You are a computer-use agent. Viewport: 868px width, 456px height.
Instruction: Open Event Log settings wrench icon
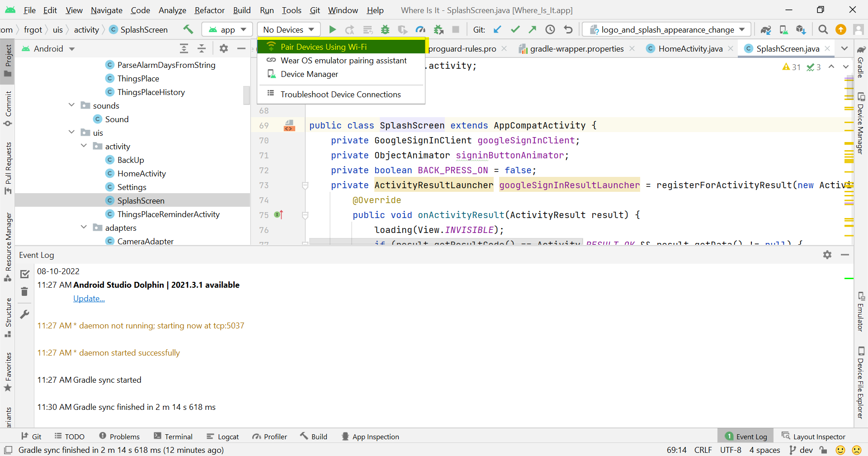(25, 314)
